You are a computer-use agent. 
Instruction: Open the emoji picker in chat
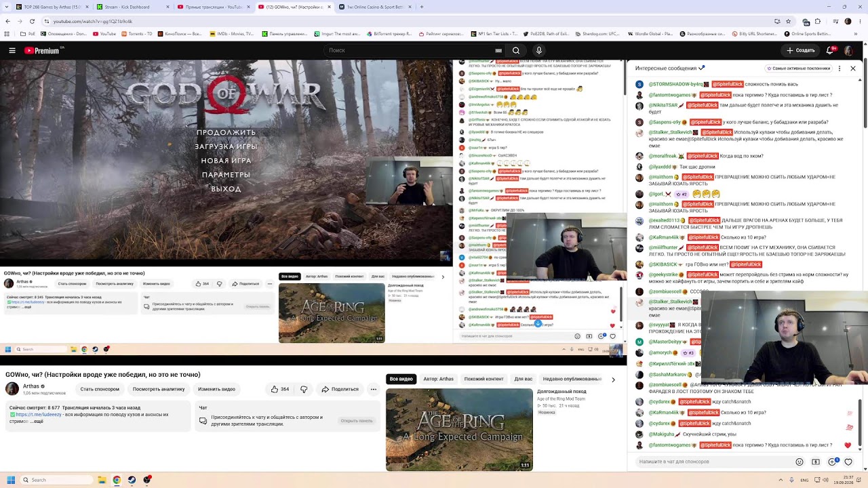pos(800,462)
